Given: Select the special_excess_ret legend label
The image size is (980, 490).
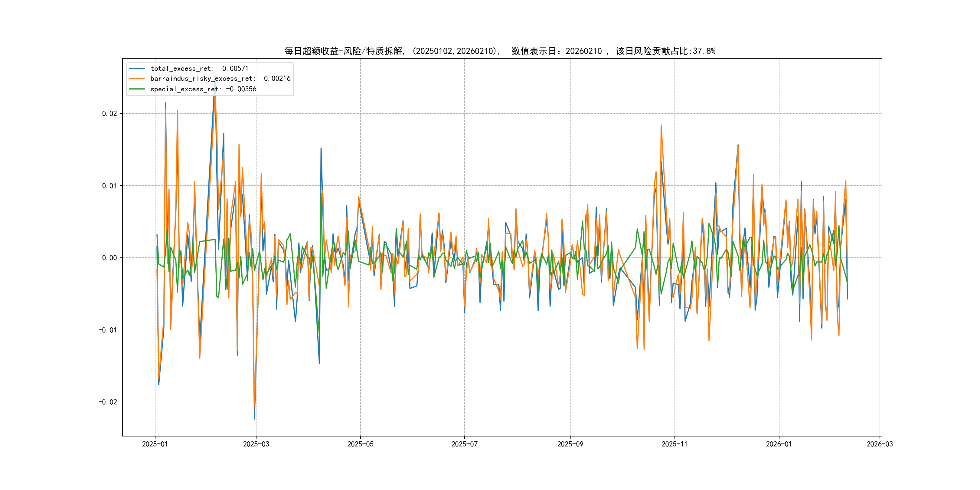Looking at the screenshot, I should [x=203, y=89].
